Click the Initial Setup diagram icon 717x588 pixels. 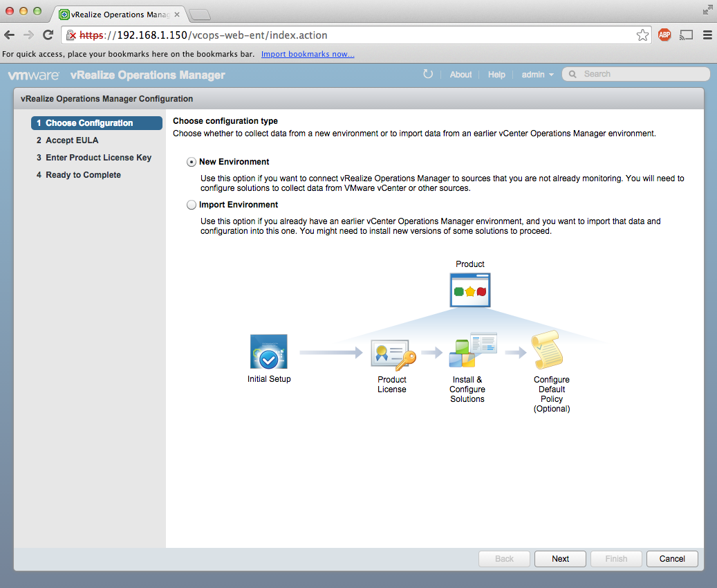(x=268, y=351)
